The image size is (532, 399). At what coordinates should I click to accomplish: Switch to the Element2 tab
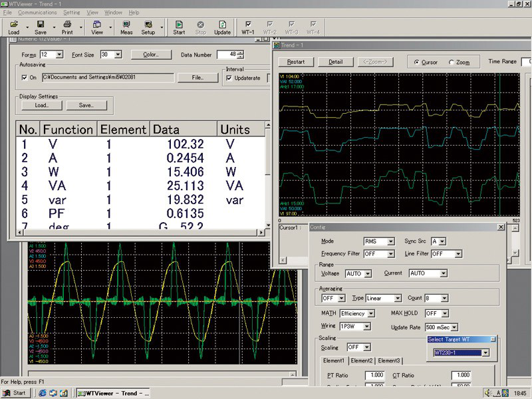click(361, 360)
